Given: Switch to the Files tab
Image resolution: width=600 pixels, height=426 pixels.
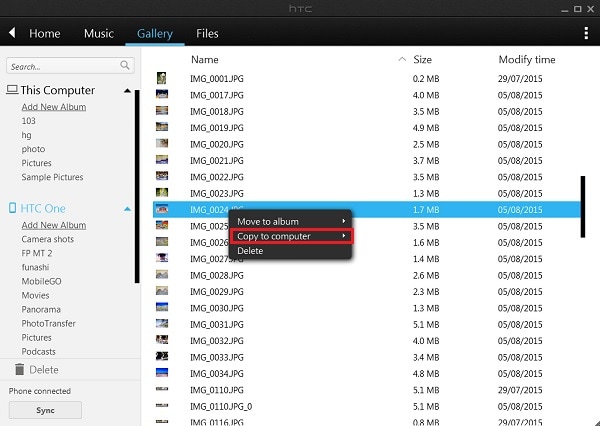Looking at the screenshot, I should (207, 34).
